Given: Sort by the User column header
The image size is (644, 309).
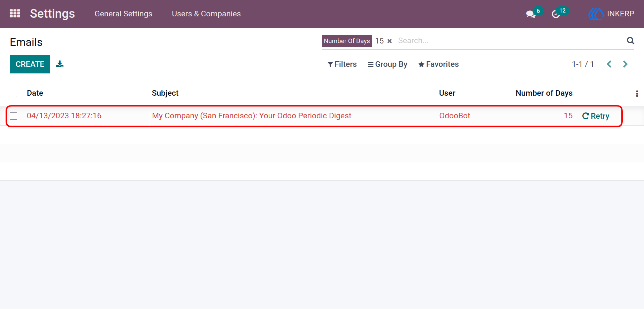Looking at the screenshot, I should (447, 93).
